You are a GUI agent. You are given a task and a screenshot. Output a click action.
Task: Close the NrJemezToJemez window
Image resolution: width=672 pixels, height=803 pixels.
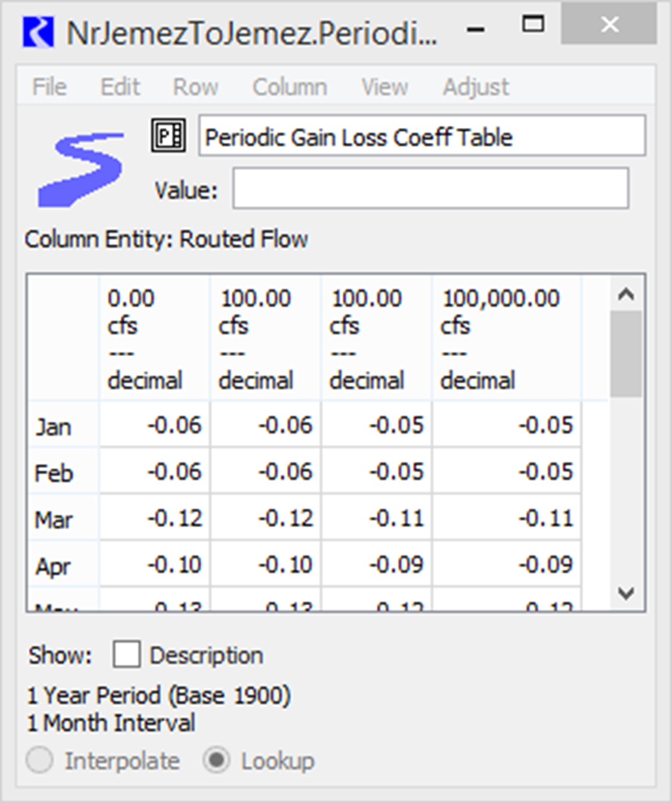609,25
